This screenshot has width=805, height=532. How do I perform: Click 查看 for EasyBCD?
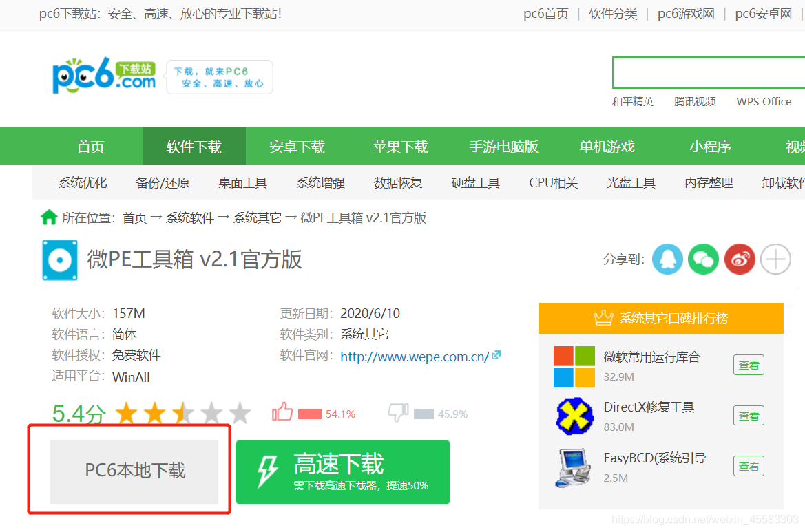749,467
